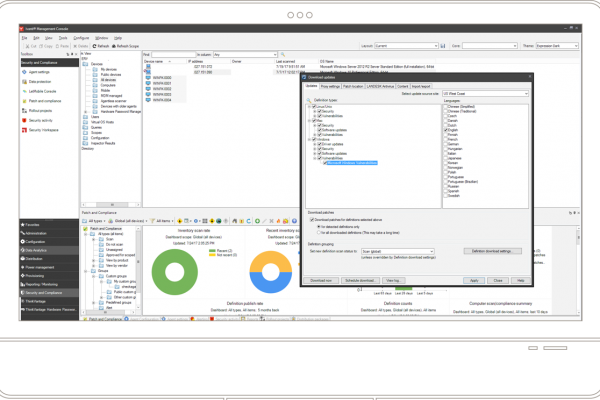Toggle the Mac definition type checkbox

(x=314, y=121)
